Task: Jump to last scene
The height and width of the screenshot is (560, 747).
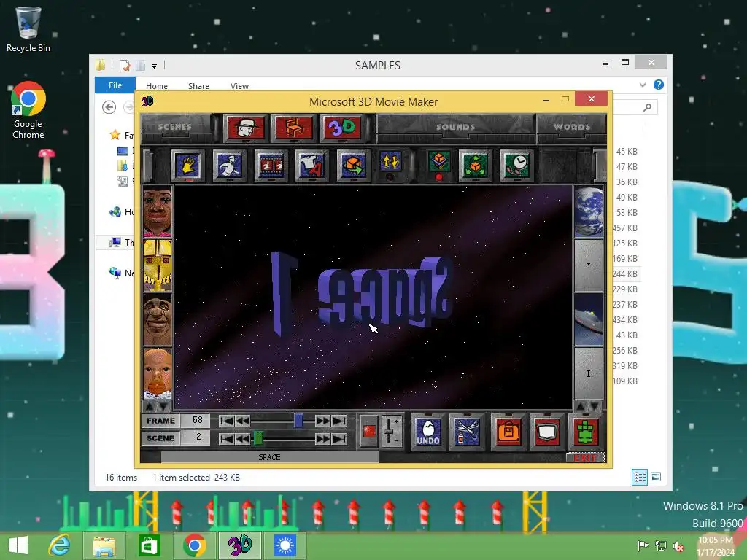Action: 339,438
